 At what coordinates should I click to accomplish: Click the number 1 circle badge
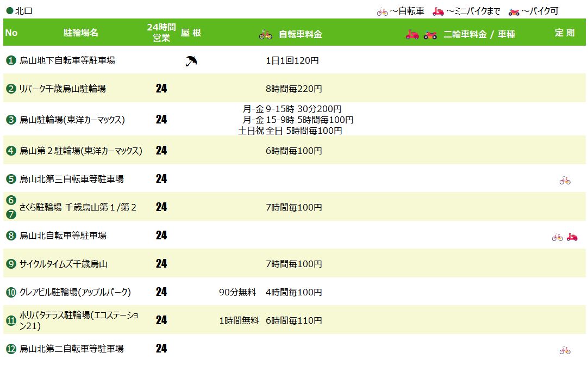pos(11,60)
